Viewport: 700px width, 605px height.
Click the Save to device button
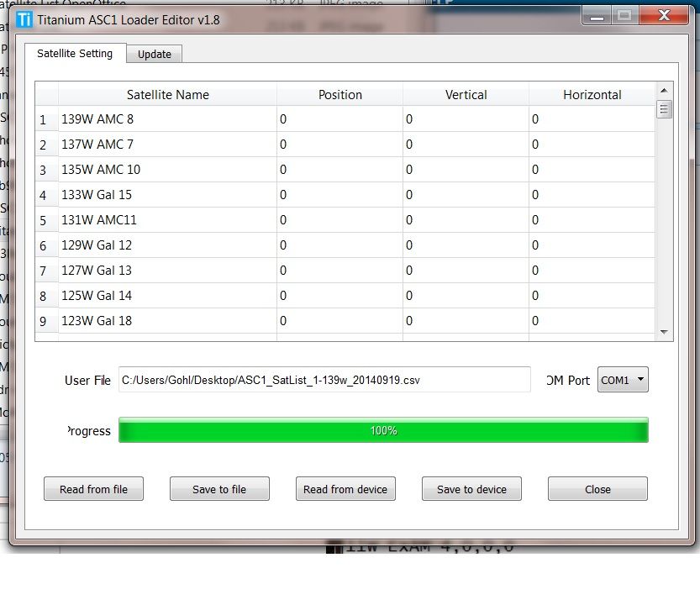tap(472, 489)
